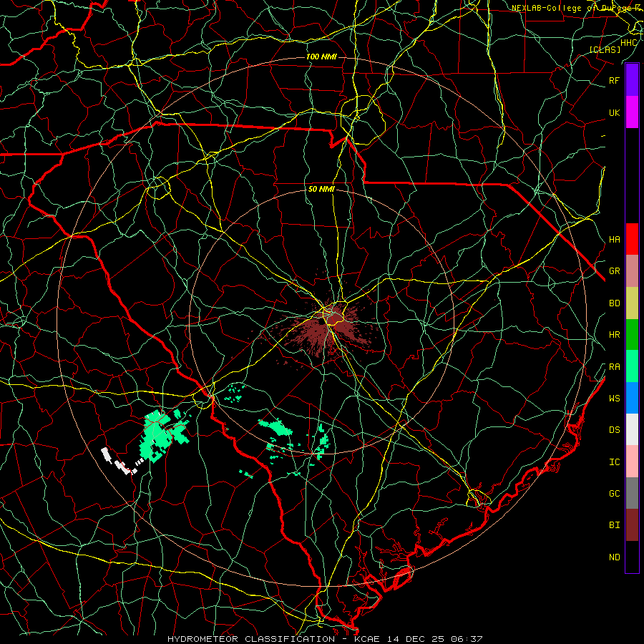This screenshot has width=644, height=644.
Task: Click the "BD" legend label
Action: (614, 303)
